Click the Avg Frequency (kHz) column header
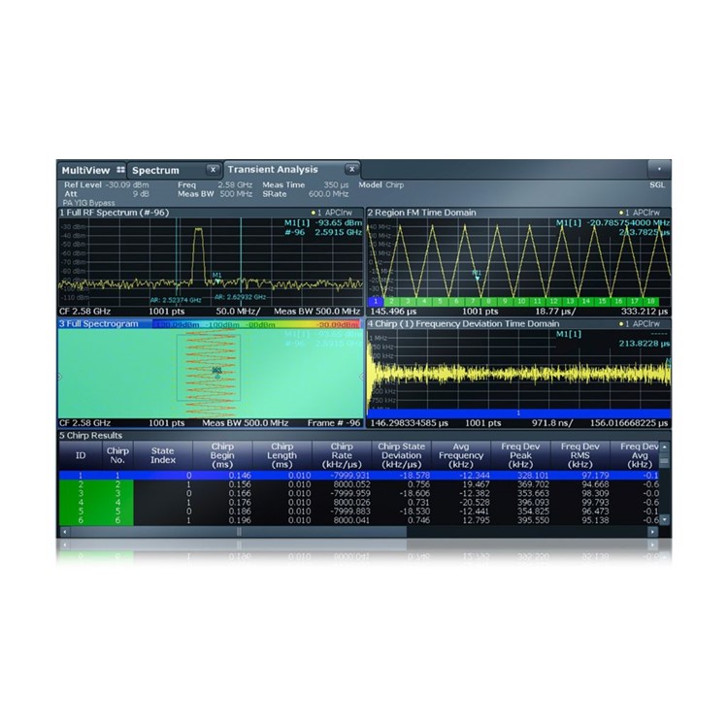The height and width of the screenshot is (728, 728). 460,455
